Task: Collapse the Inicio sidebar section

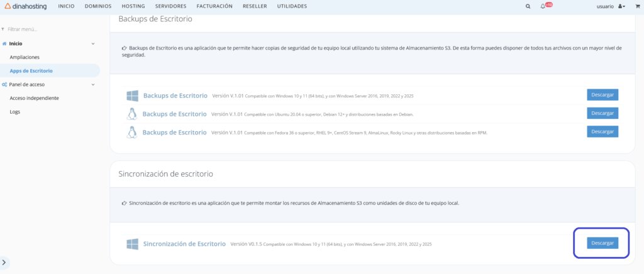Action: tap(93, 43)
